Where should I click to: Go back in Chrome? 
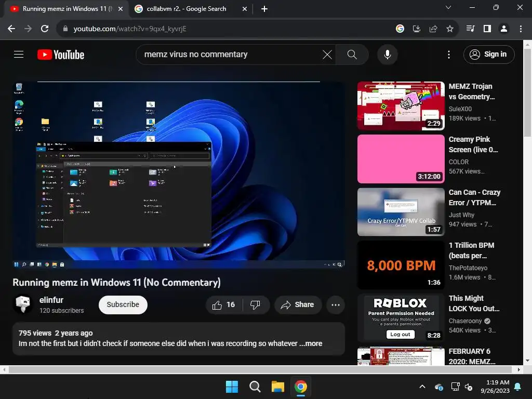[x=11, y=29]
